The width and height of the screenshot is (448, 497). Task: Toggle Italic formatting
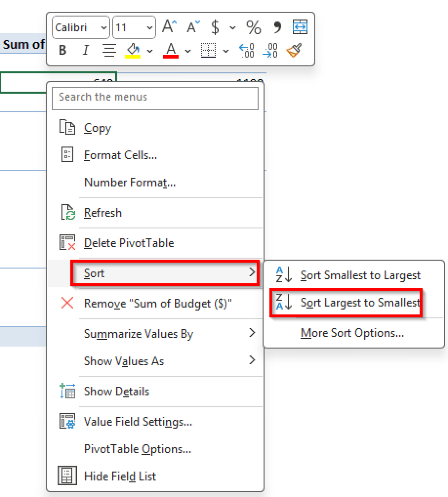[x=86, y=50]
